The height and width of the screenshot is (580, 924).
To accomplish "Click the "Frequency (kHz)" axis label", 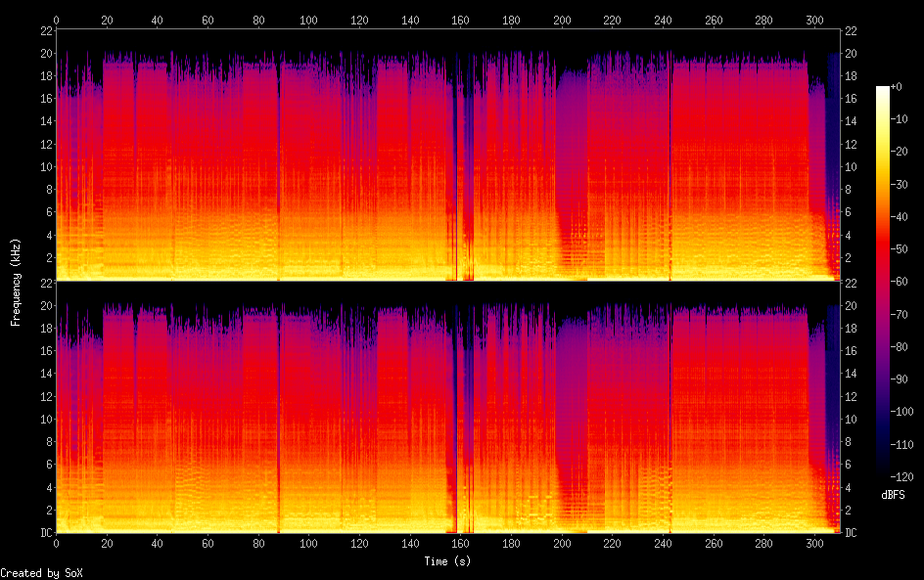I will (16, 281).
